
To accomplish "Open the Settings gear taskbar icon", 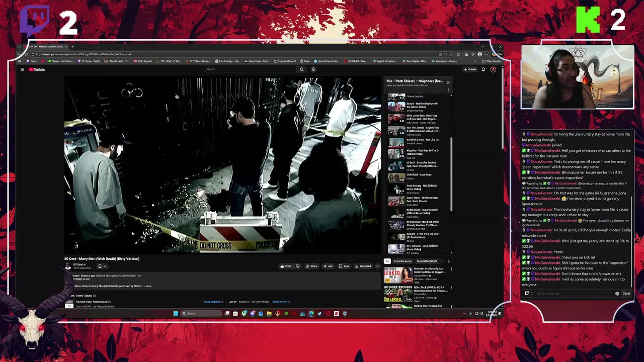I will point(345,313).
